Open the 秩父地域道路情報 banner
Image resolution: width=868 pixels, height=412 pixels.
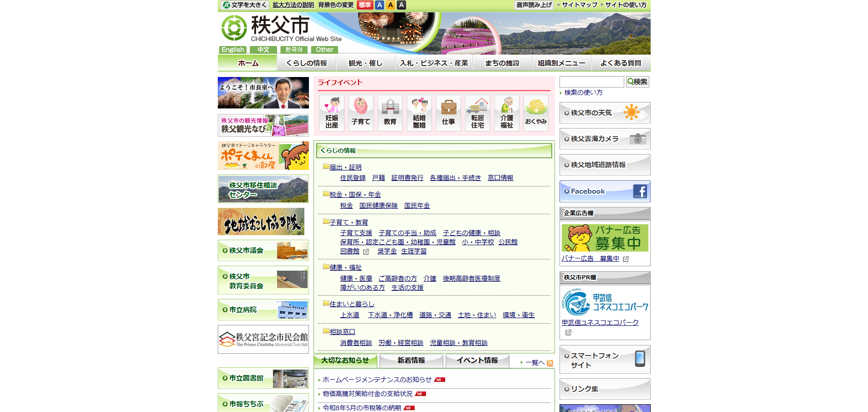coord(605,165)
